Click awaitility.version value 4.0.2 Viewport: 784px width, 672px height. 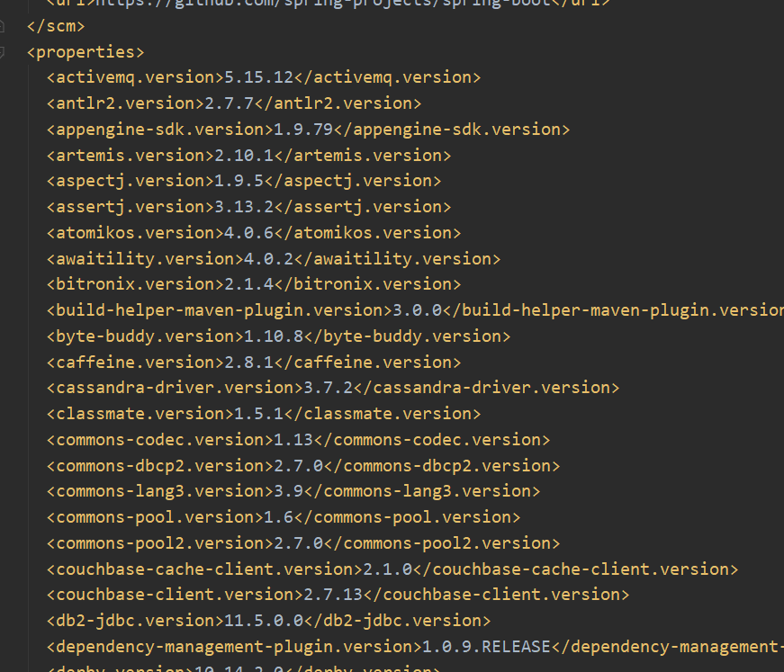click(268, 259)
